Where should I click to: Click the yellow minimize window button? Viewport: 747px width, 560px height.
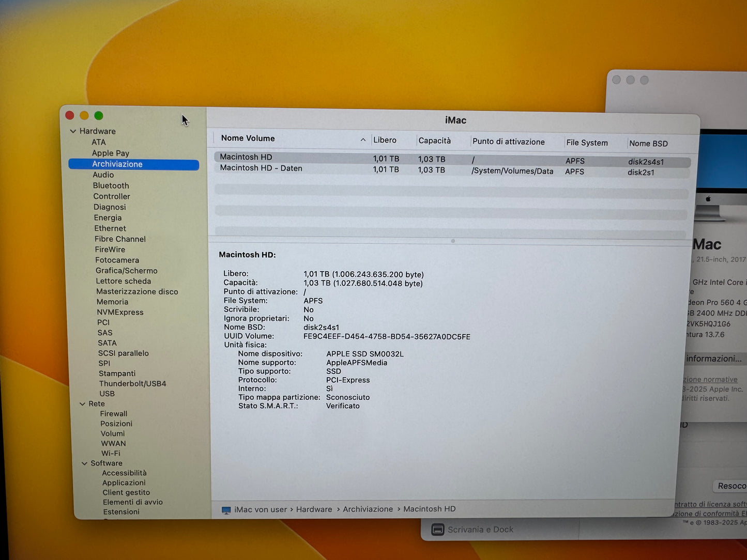[x=84, y=116]
